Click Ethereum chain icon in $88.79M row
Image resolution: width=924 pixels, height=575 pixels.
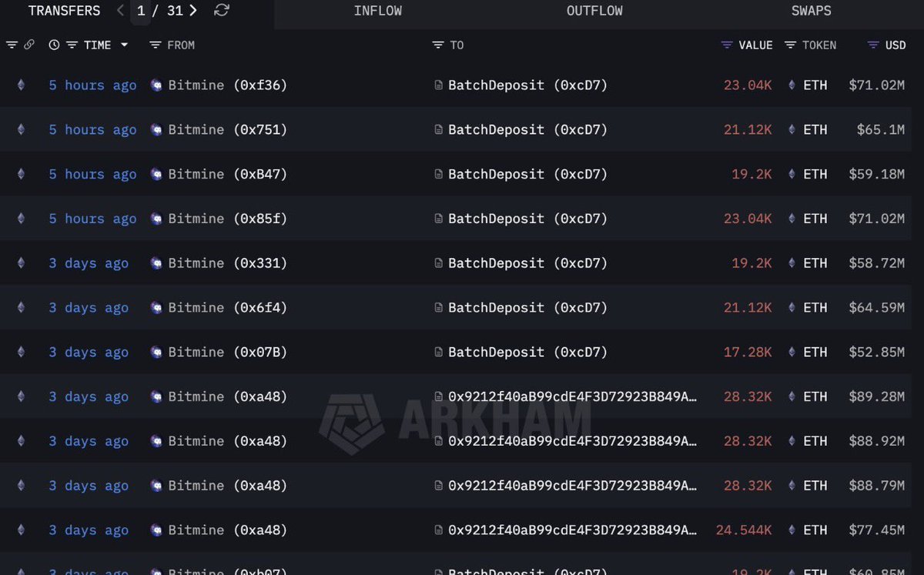(x=21, y=486)
